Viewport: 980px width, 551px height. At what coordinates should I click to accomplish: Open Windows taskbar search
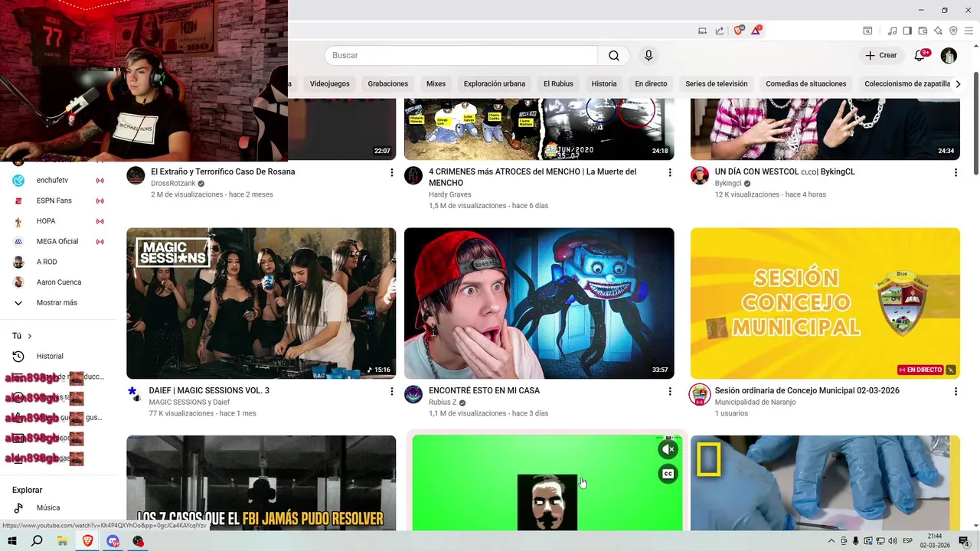click(37, 541)
